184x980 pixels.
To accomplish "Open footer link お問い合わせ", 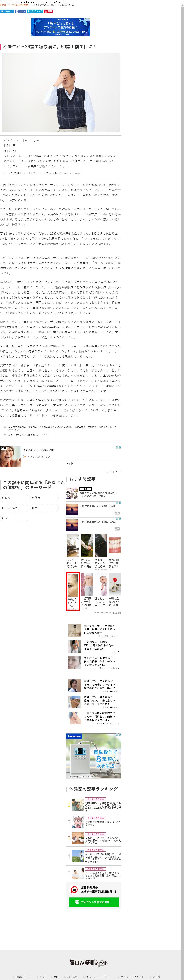I will [23, 977].
